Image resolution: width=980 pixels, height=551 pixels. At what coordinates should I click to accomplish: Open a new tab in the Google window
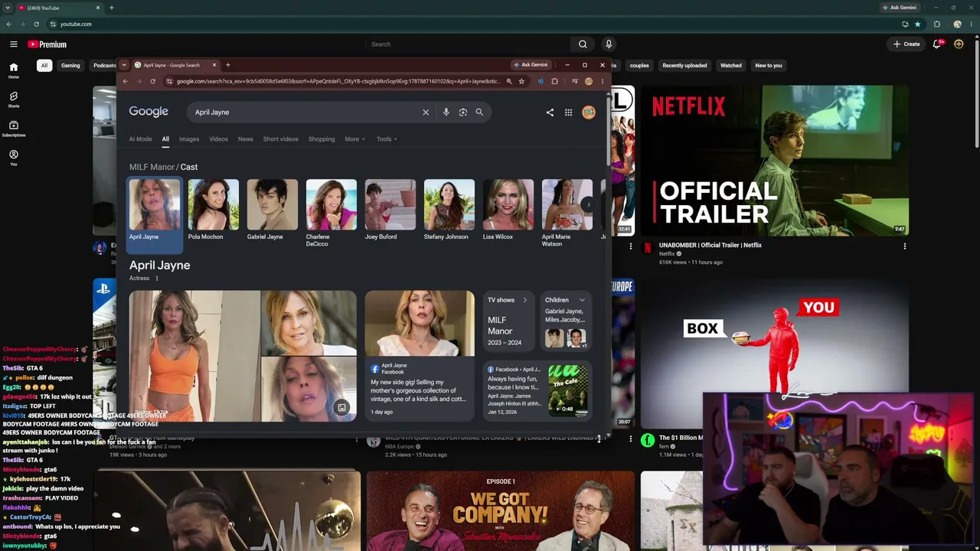click(x=227, y=65)
